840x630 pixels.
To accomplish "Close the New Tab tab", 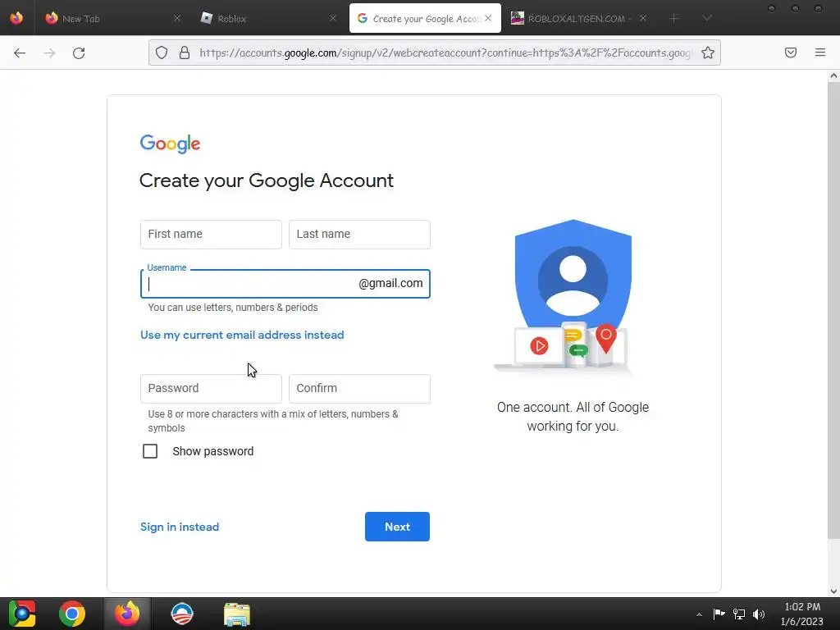I will [177, 18].
